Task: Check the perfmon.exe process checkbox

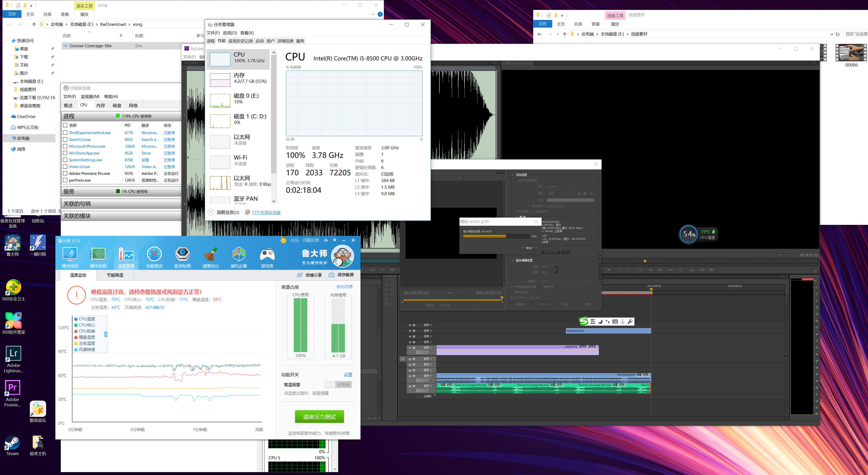Action: (x=65, y=180)
